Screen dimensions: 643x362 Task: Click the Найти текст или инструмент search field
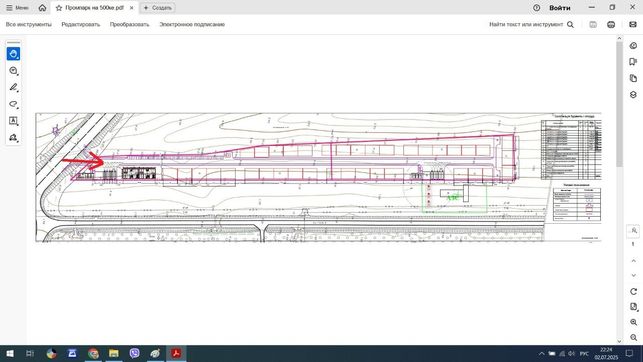[531, 25]
